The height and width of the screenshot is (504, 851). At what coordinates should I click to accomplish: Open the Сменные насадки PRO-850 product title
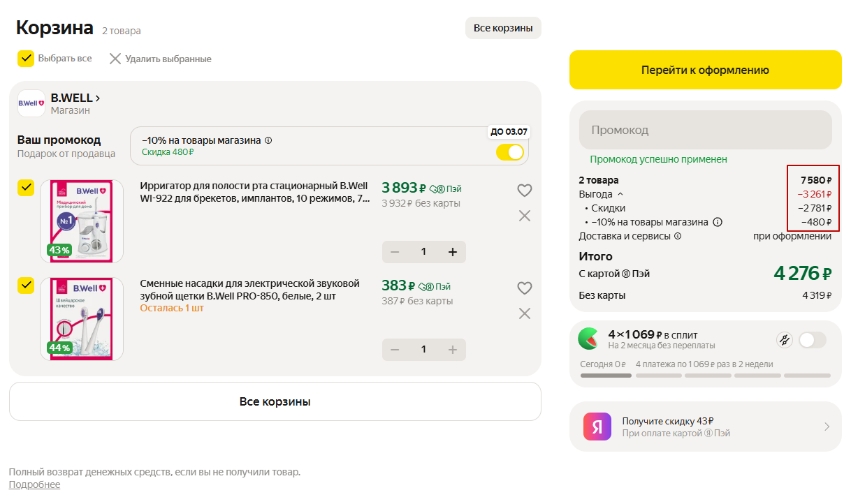coord(250,290)
